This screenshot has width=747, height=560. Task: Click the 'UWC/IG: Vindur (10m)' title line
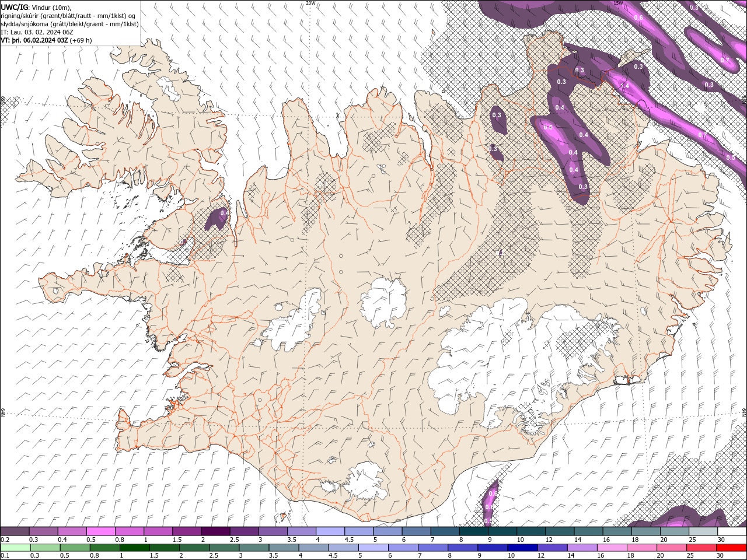pos(36,7)
